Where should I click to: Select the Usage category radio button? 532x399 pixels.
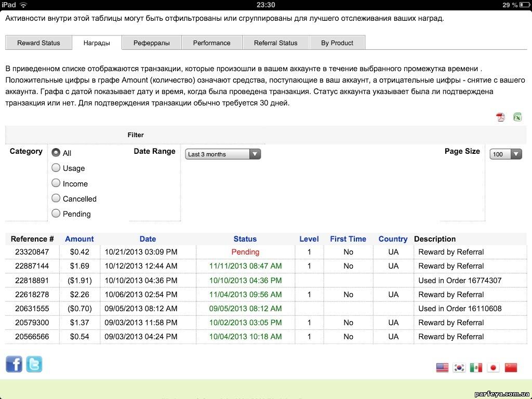coord(56,168)
